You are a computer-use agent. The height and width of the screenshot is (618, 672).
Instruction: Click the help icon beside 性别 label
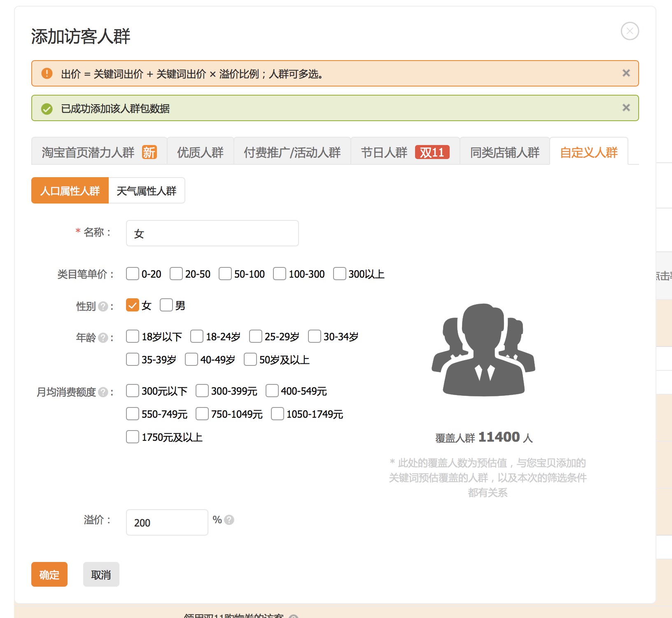pyautogui.click(x=104, y=306)
